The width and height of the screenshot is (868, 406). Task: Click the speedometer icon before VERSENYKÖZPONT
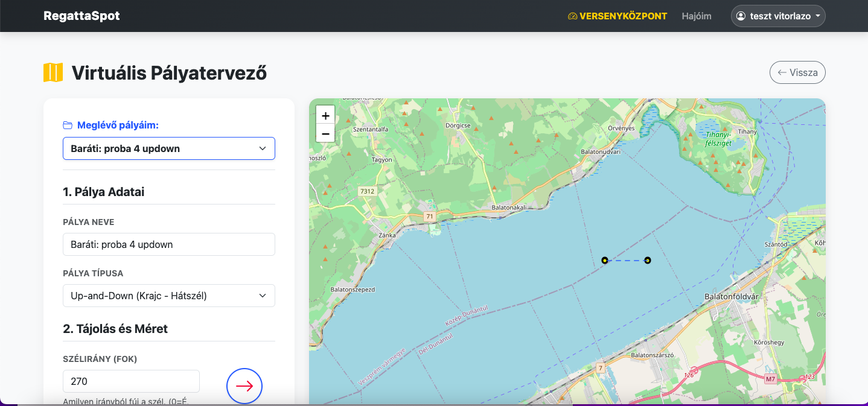(x=572, y=16)
